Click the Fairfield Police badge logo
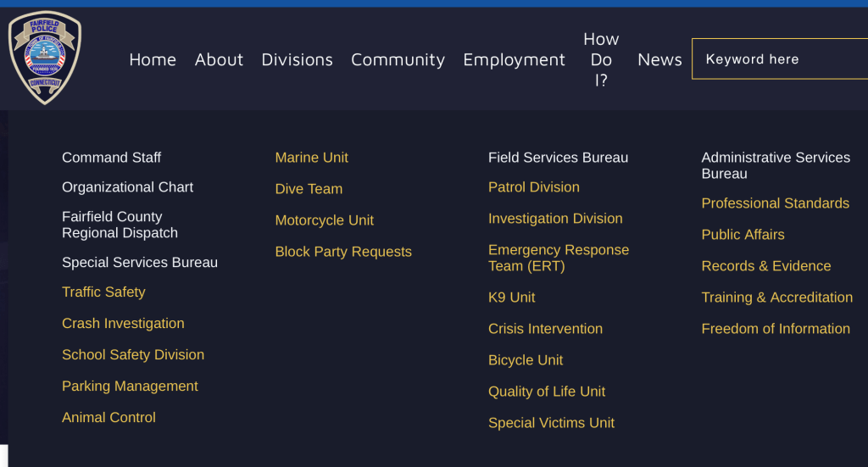Screen dimensions: 868x467 click(45, 58)
